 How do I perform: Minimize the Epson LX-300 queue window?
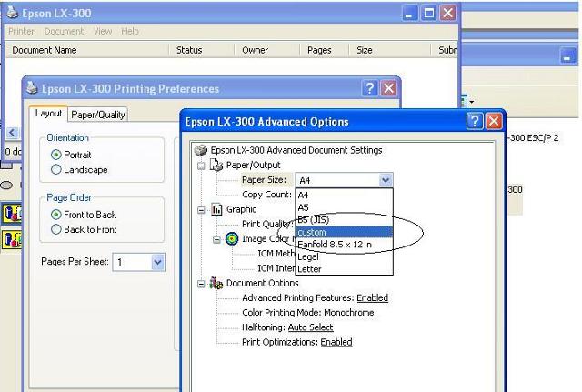410,14
